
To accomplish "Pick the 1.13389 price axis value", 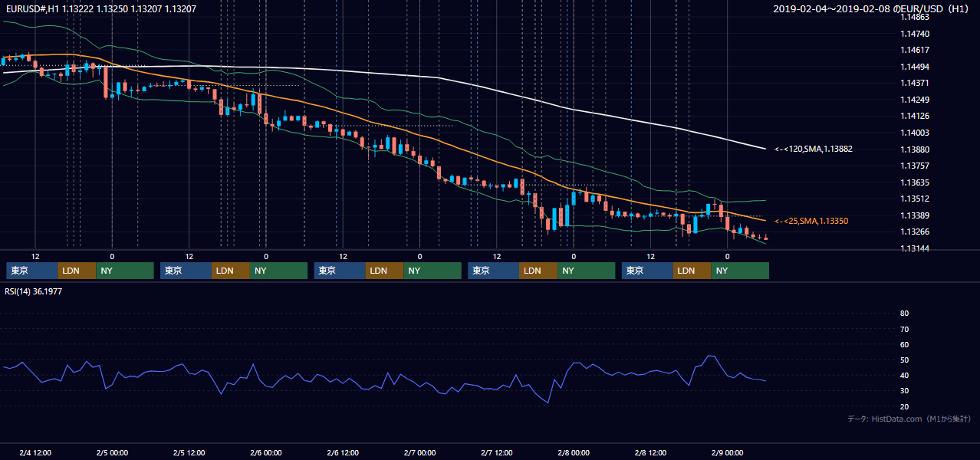I will click(915, 215).
